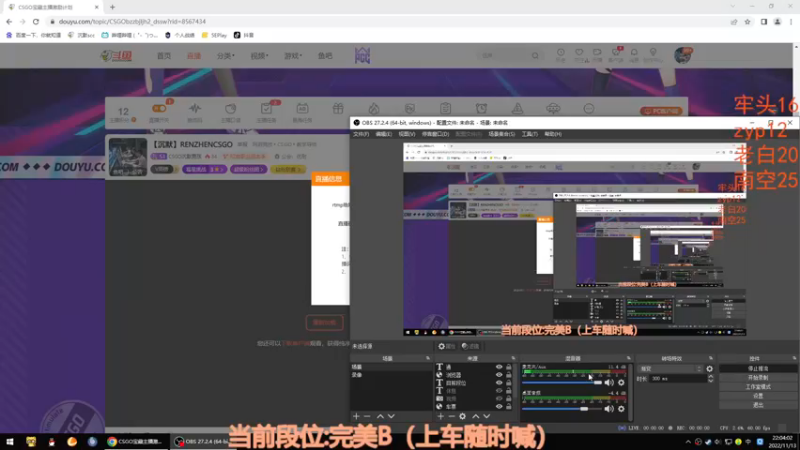Pop out the OBS Sources dock
This screenshot has width=800, height=450.
tap(513, 358)
